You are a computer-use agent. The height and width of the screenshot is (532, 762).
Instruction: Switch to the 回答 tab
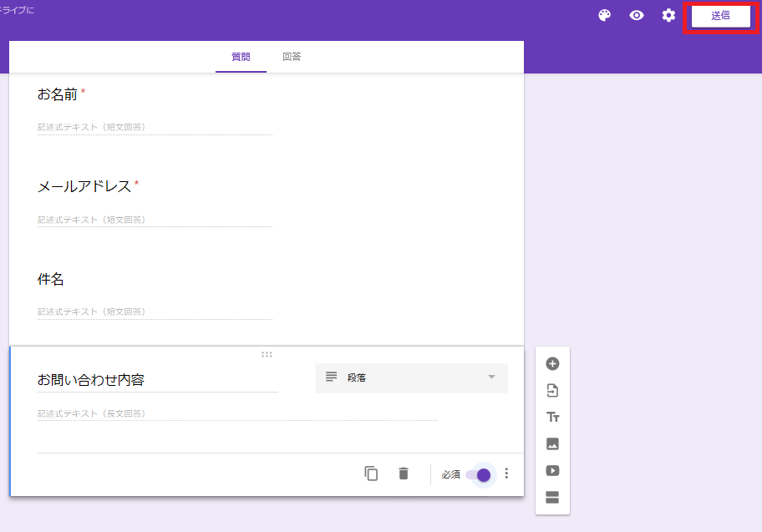292,57
